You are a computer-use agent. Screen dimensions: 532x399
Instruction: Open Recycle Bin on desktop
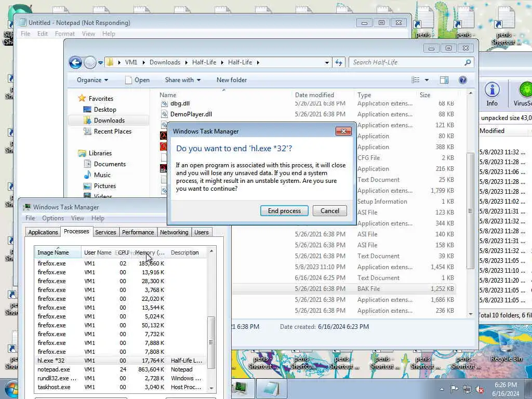tap(506, 347)
